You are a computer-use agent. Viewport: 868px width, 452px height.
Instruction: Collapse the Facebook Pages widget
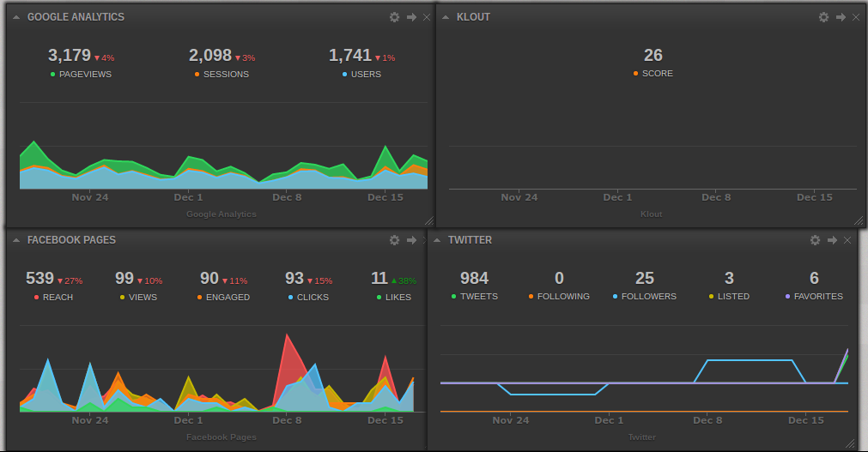[x=15, y=240]
